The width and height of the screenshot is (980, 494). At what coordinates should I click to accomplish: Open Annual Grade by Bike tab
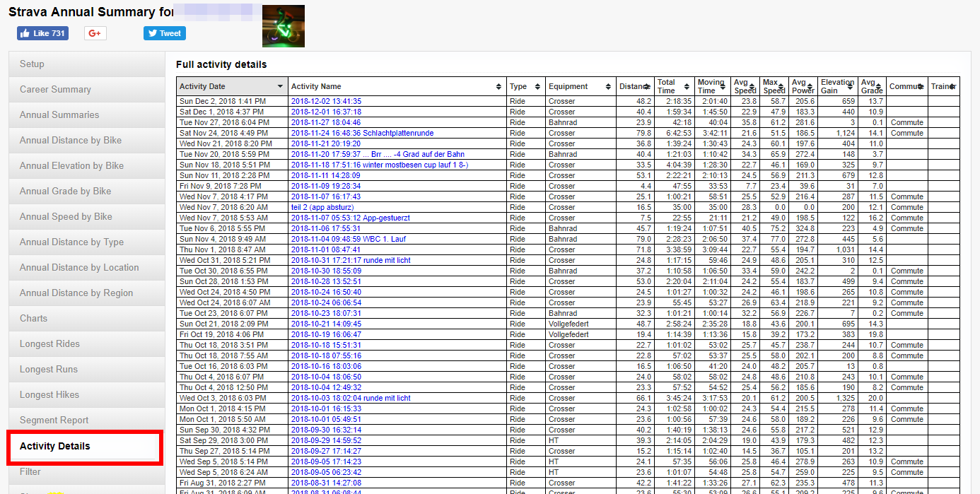(x=86, y=191)
